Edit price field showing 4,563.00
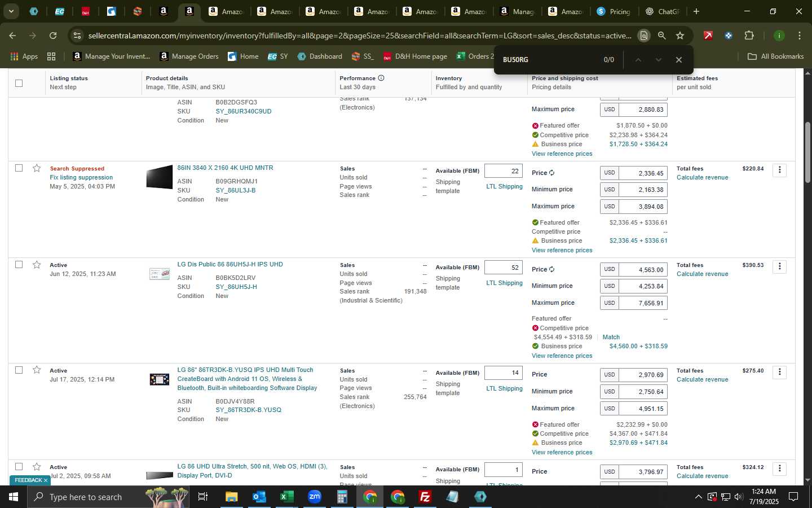 tap(643, 269)
